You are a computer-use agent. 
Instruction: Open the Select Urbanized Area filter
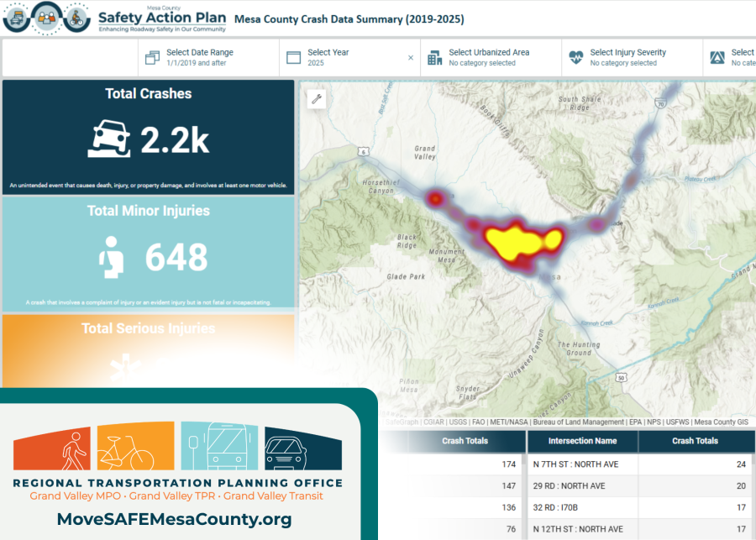click(491, 57)
